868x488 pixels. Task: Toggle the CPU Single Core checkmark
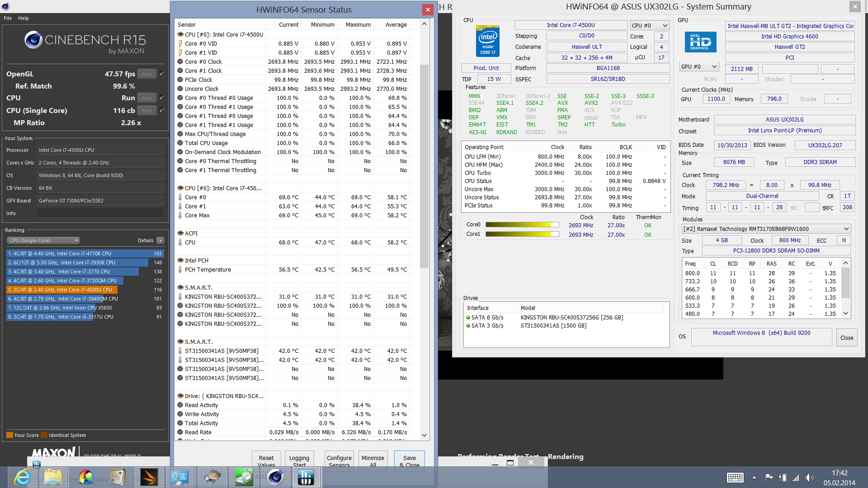point(162,110)
